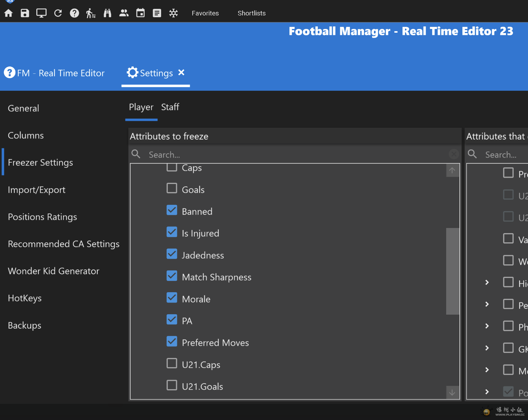528x420 pixels.
Task: Click the monitor icon in toolbar
Action: click(41, 13)
